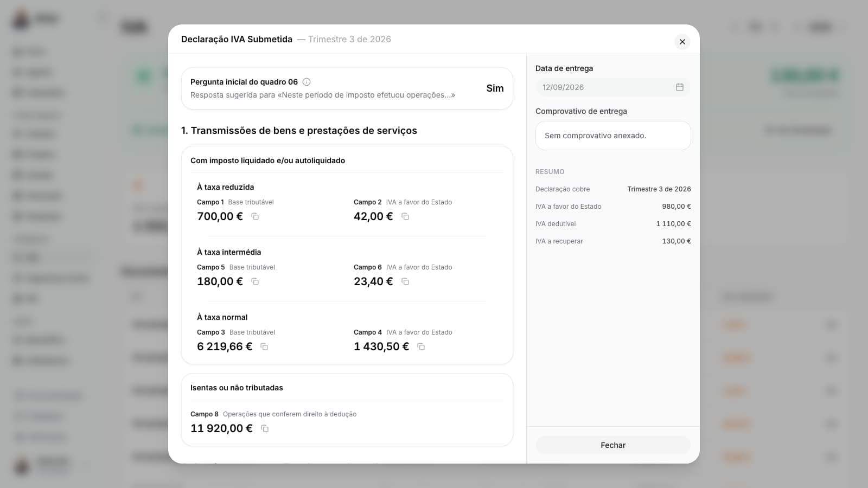Click the 'À taxa reduzida' heading

pyautogui.click(x=226, y=187)
